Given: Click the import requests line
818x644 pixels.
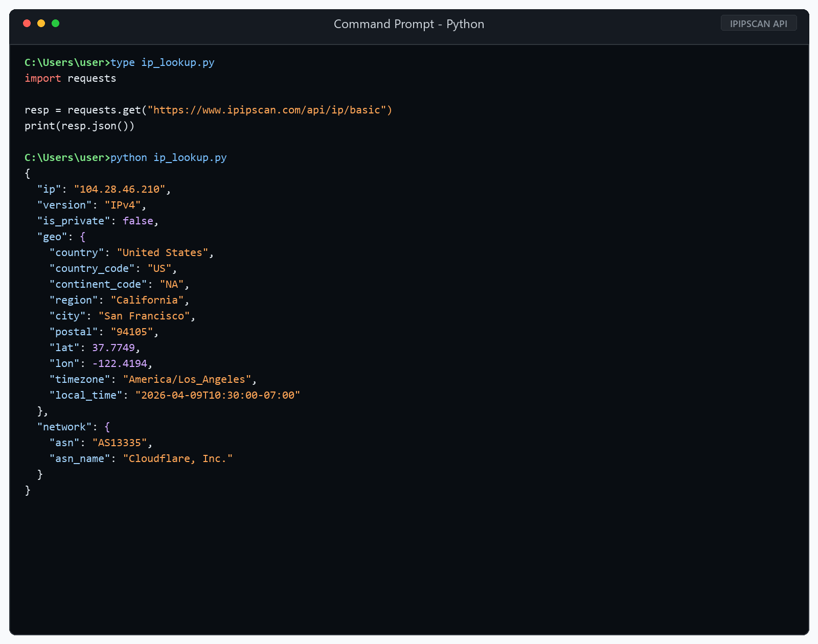Looking at the screenshot, I should point(71,78).
